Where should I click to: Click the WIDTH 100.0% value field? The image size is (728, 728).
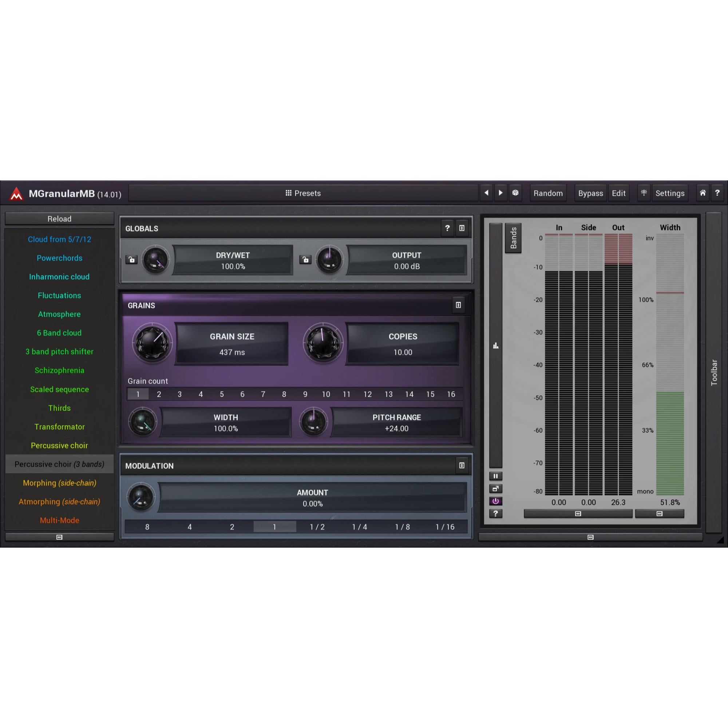pos(226,422)
